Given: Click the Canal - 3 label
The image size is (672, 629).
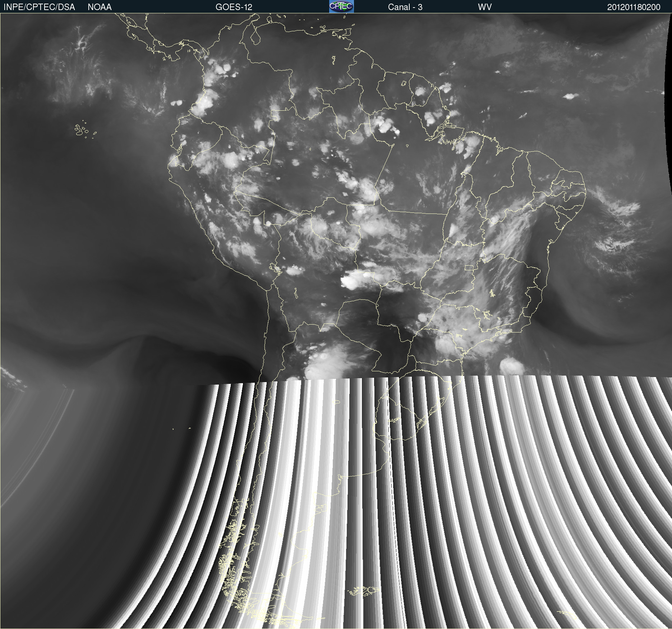Looking at the screenshot, I should pos(405,7).
